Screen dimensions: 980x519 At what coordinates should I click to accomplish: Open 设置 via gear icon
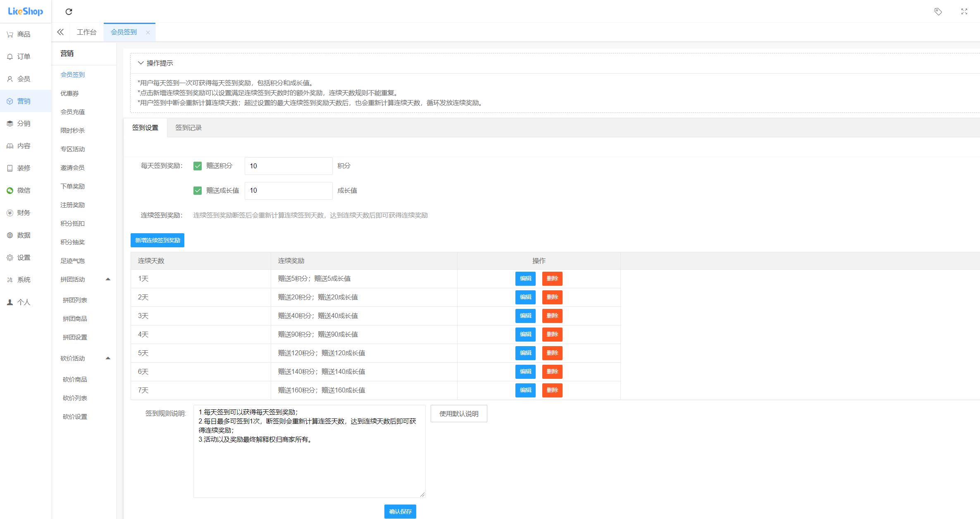[x=10, y=258]
